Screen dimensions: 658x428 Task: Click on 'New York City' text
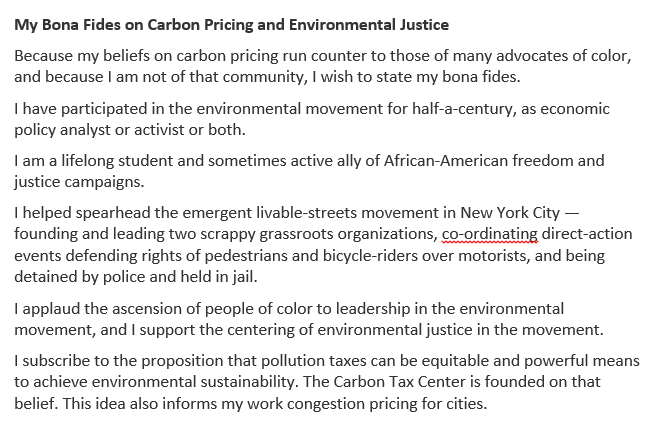point(510,213)
